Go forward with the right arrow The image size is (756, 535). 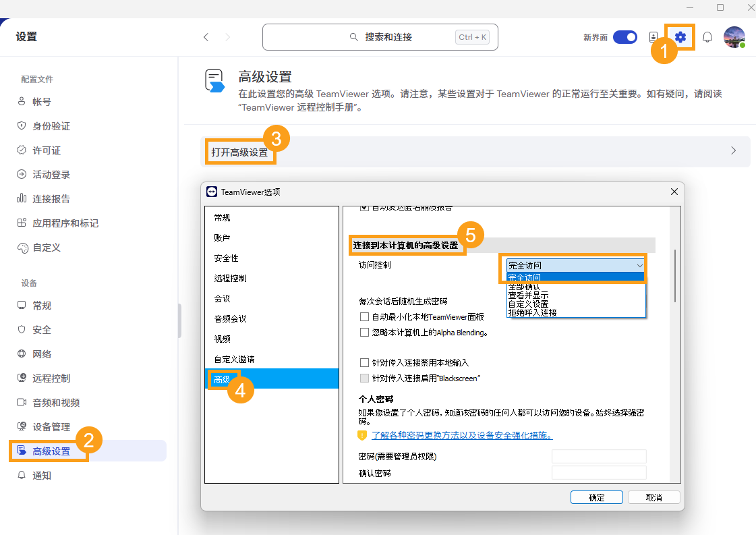[227, 37]
